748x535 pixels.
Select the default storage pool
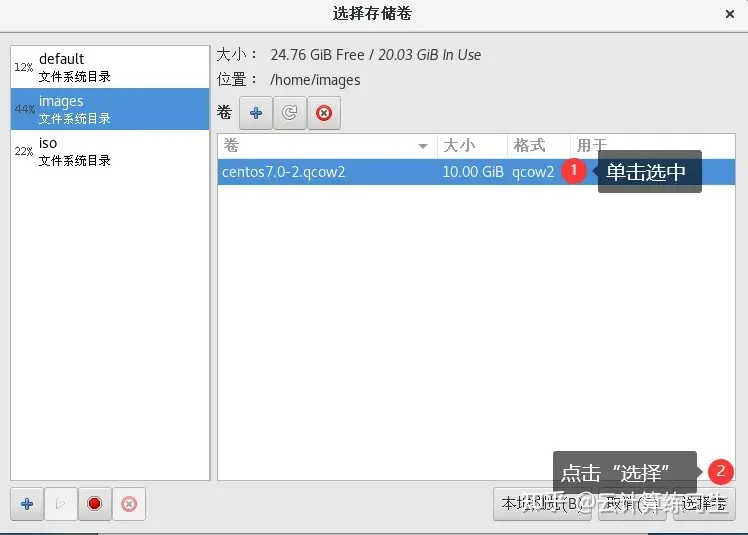click(x=110, y=67)
